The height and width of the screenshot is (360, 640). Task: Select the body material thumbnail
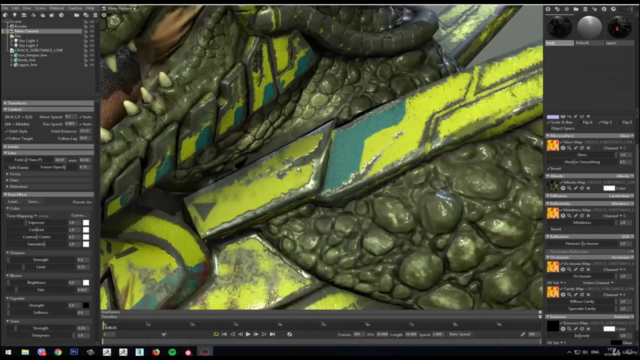559,27
